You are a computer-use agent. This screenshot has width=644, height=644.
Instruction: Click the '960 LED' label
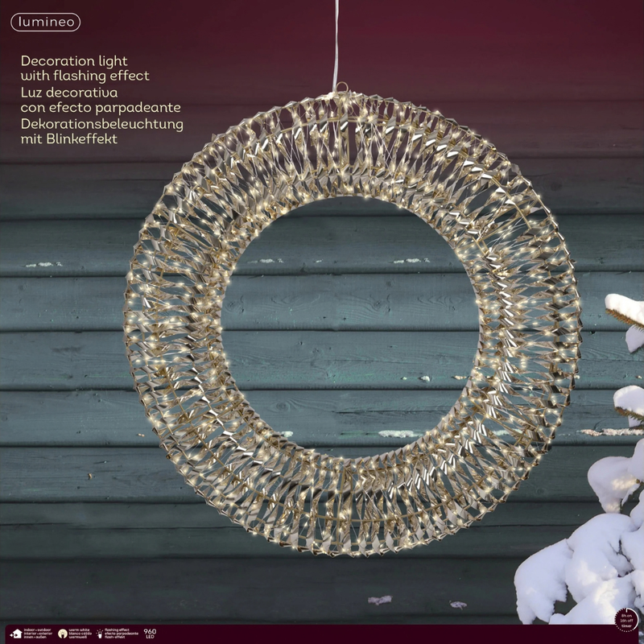[x=150, y=634]
